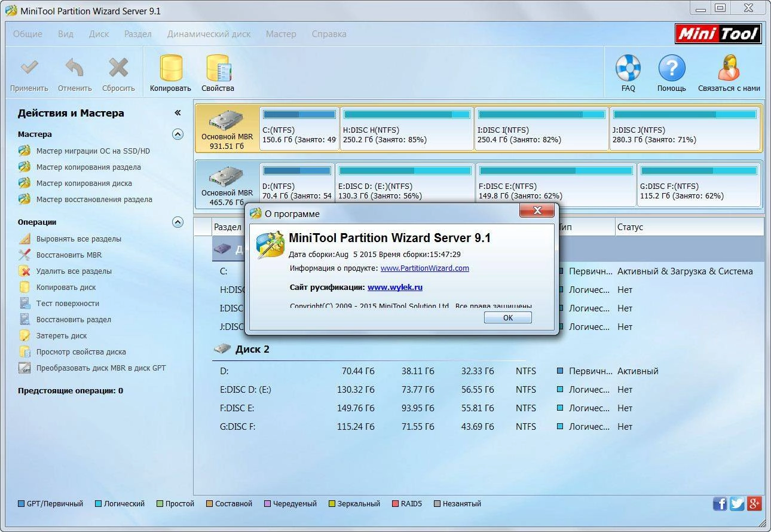Open the Раздел menu
Image resolution: width=771 pixels, height=532 pixels.
point(138,34)
